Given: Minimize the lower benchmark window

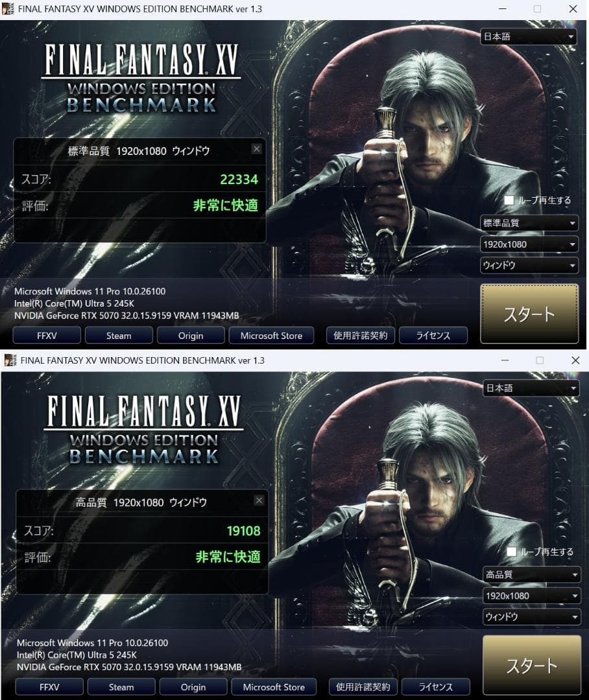Looking at the screenshot, I should pyautogui.click(x=505, y=360).
